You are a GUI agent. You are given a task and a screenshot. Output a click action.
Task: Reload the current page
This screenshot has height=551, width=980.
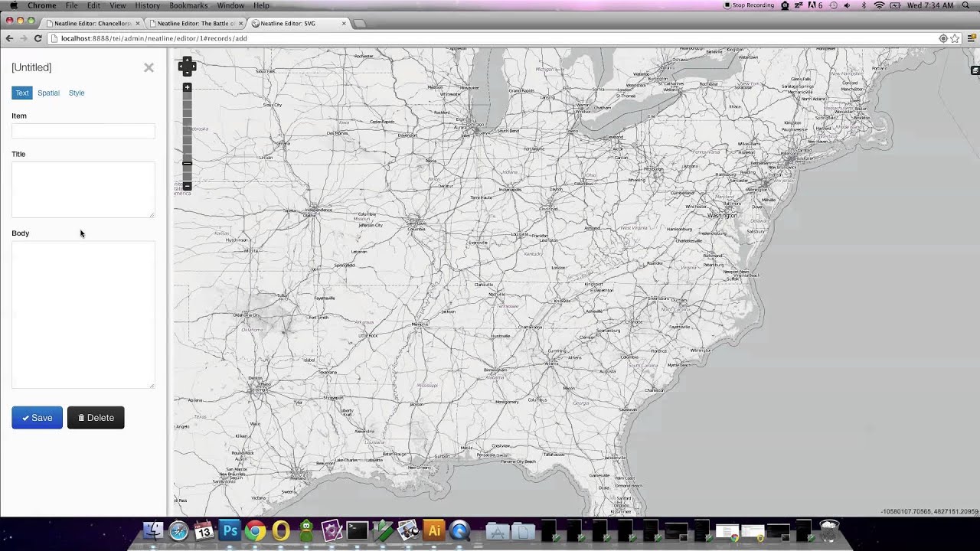(38, 38)
